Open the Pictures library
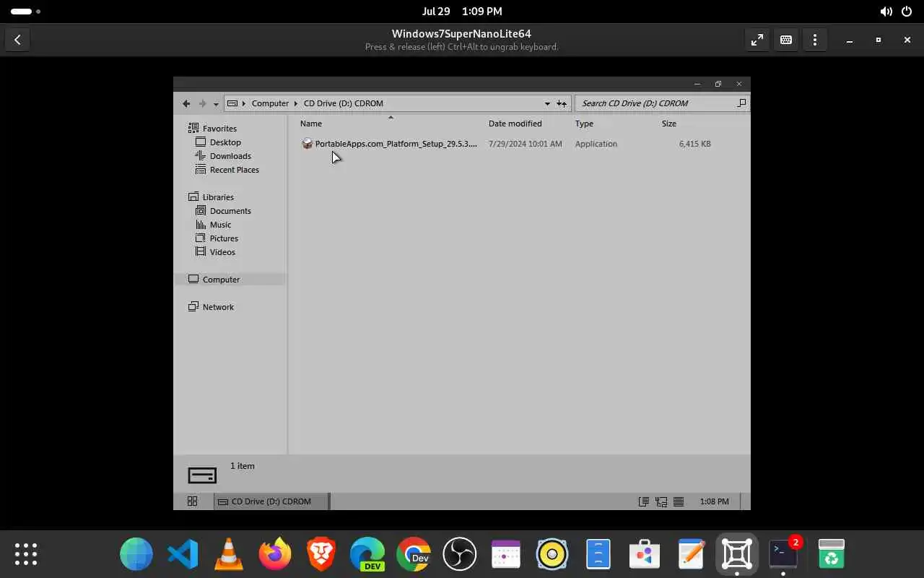 (x=224, y=238)
